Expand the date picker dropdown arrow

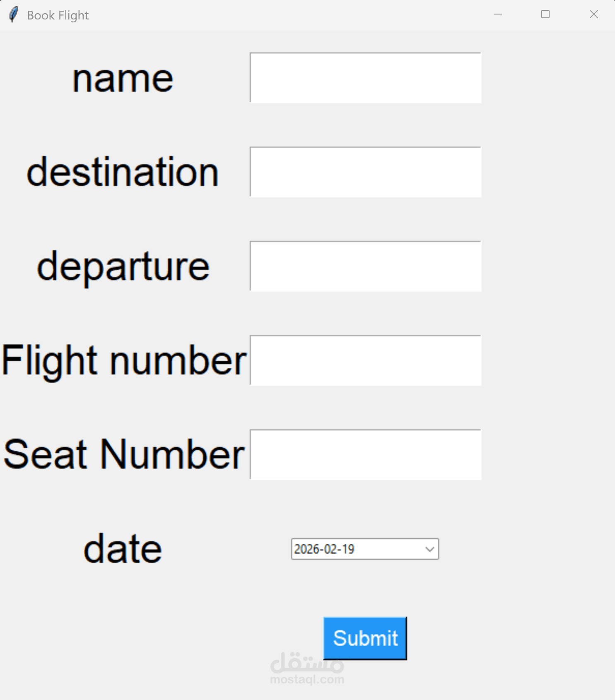[x=430, y=549]
